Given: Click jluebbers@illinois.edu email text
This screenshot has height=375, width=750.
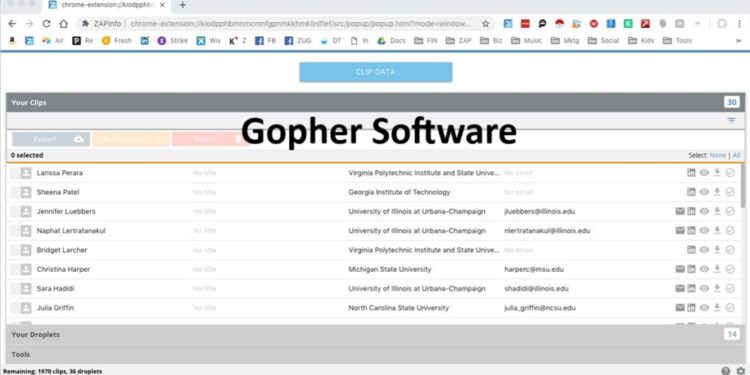Looking at the screenshot, I should point(540,211).
